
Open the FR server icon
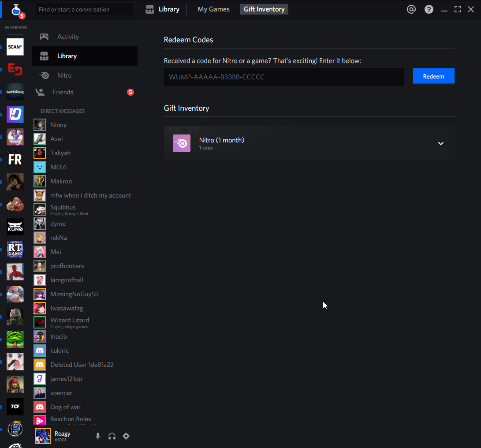click(x=15, y=159)
